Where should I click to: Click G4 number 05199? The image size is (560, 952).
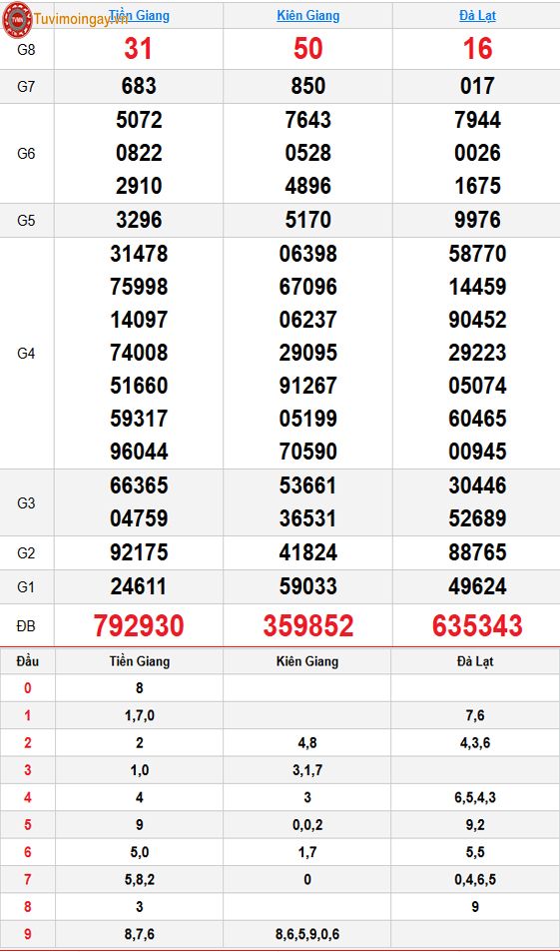tap(308, 419)
